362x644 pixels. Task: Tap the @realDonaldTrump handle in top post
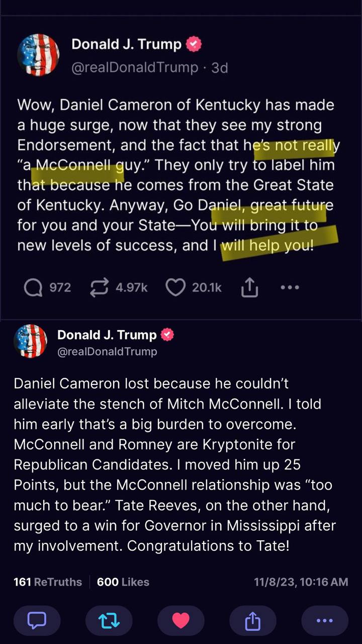point(135,67)
